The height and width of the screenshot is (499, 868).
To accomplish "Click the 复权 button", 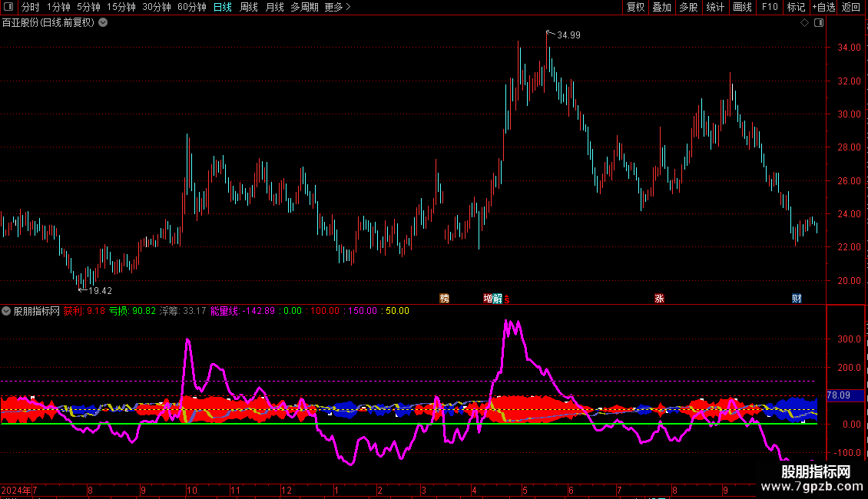I will pos(635,8).
